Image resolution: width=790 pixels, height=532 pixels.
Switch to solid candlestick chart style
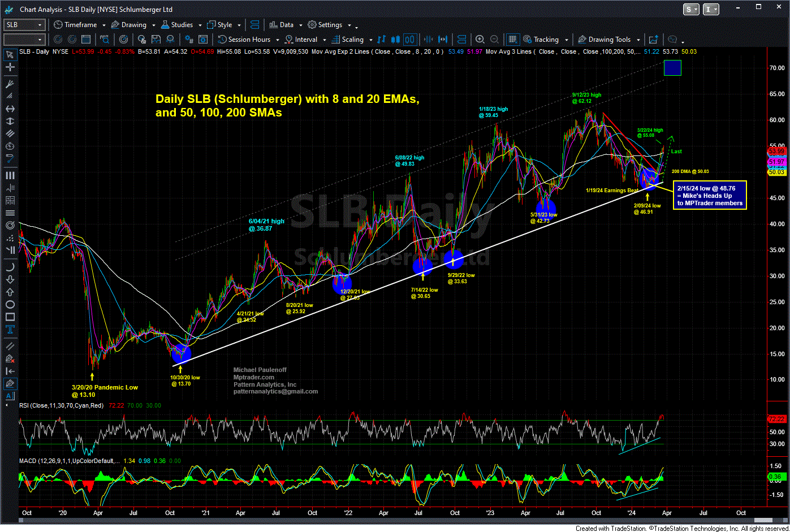pos(395,40)
